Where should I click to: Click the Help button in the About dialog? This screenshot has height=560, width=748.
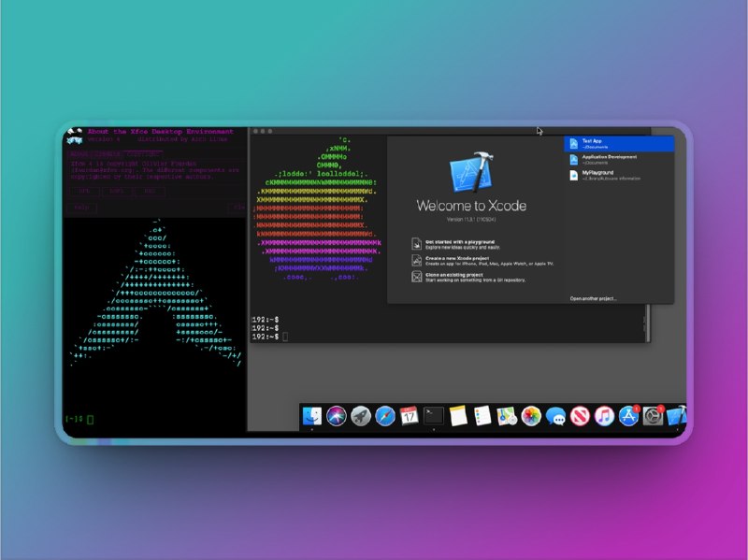(x=82, y=207)
